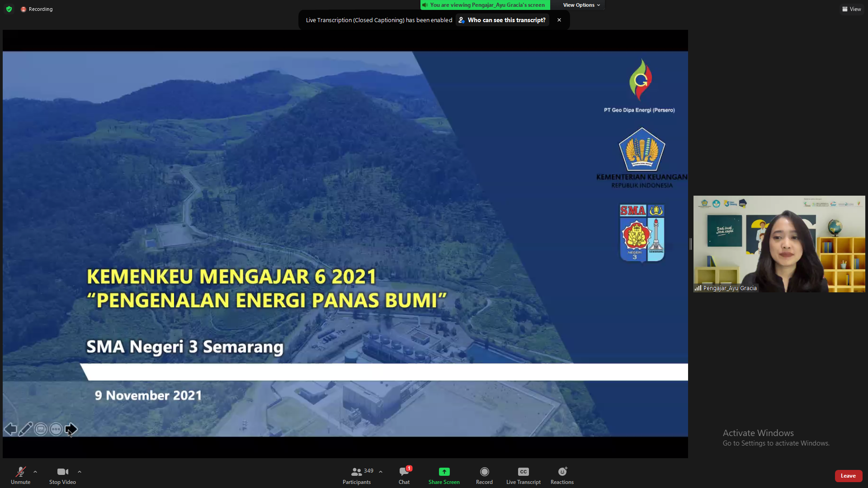The image size is (868, 488).
Task: Open more slideshow options ellipsis
Action: [56, 429]
